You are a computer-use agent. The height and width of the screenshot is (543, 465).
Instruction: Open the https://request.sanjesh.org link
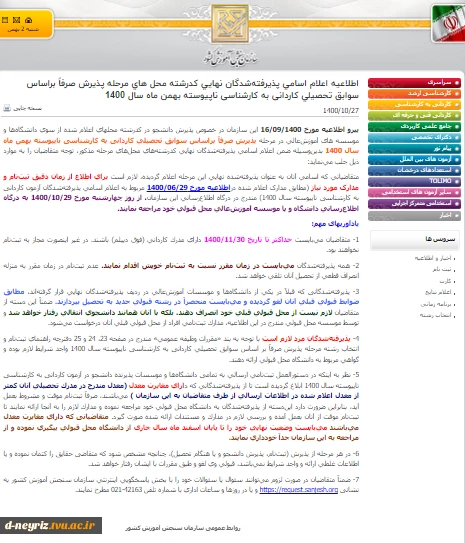[x=298, y=490]
